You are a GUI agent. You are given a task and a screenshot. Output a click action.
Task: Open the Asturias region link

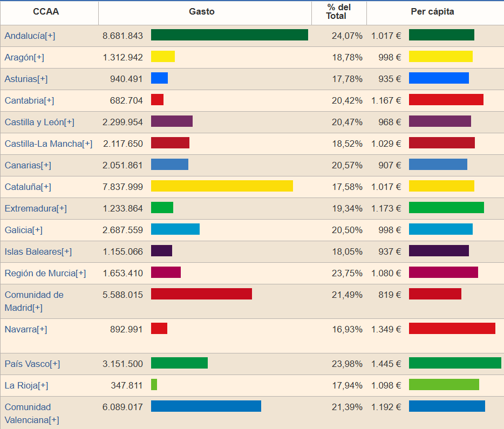[26, 79]
